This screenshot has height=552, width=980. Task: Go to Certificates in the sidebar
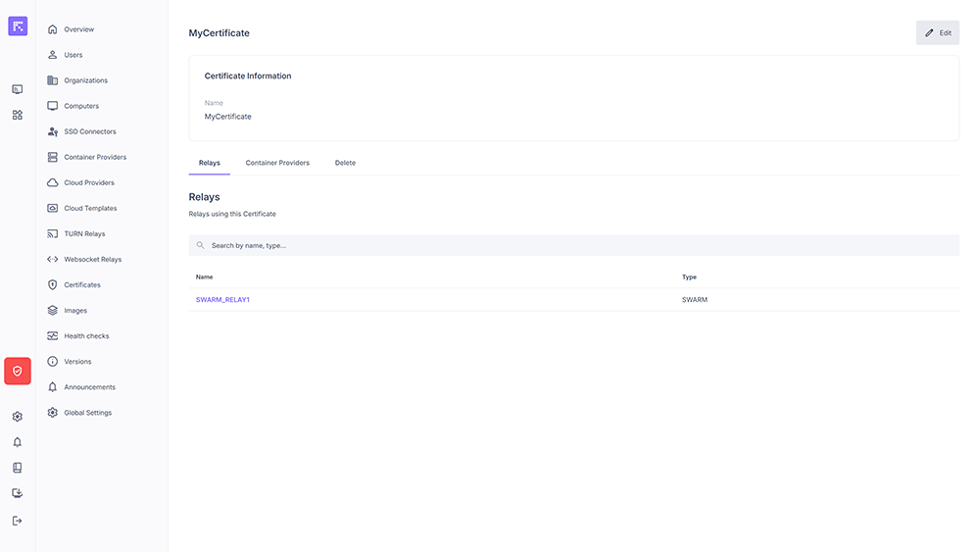coord(82,285)
